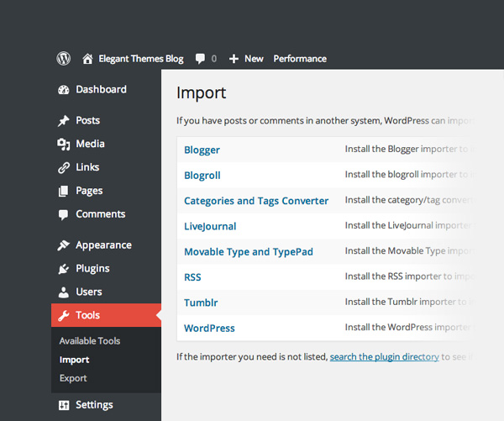This screenshot has height=421, width=504.
Task: Click the Media icon in the sidebar
Action: [64, 144]
